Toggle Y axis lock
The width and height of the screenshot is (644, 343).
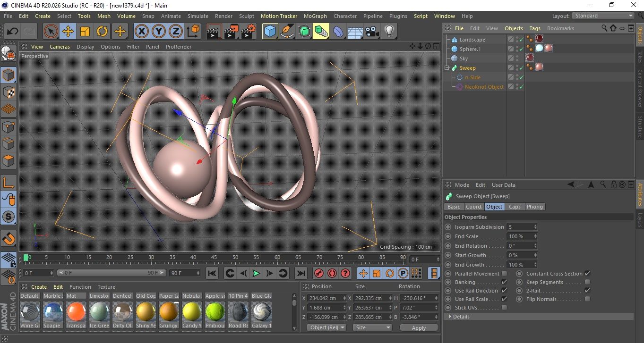pyautogui.click(x=159, y=32)
